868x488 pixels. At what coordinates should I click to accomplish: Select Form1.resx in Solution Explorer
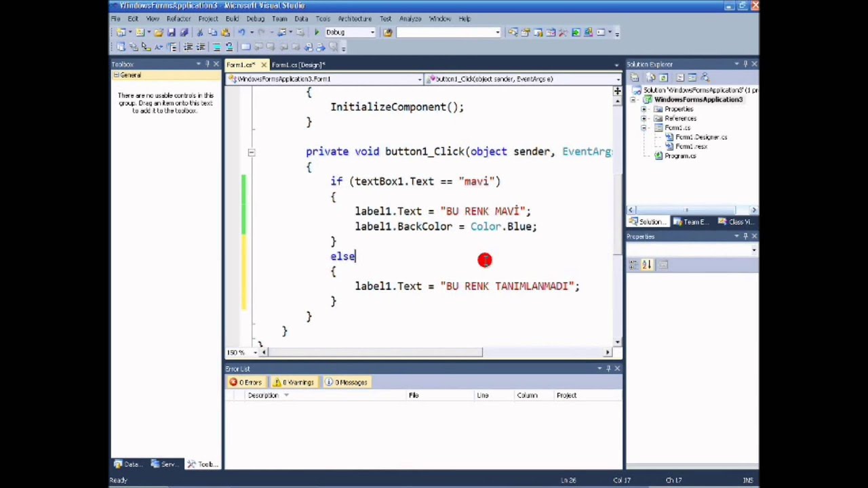tap(691, 147)
